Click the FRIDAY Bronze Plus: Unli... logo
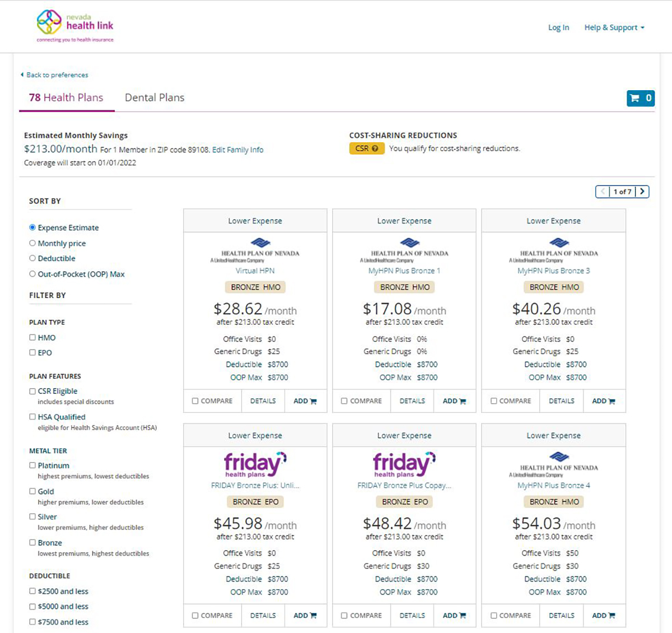672x633 pixels. tap(255, 464)
